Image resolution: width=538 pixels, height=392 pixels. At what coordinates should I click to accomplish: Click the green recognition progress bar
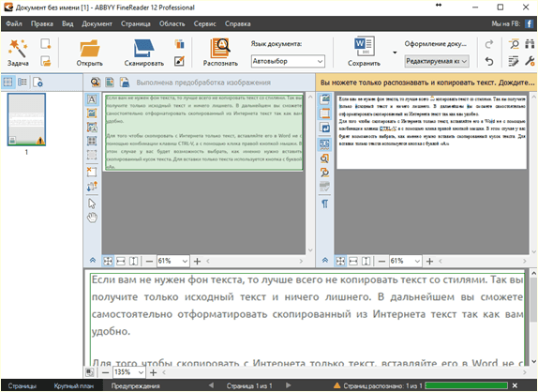466,385
